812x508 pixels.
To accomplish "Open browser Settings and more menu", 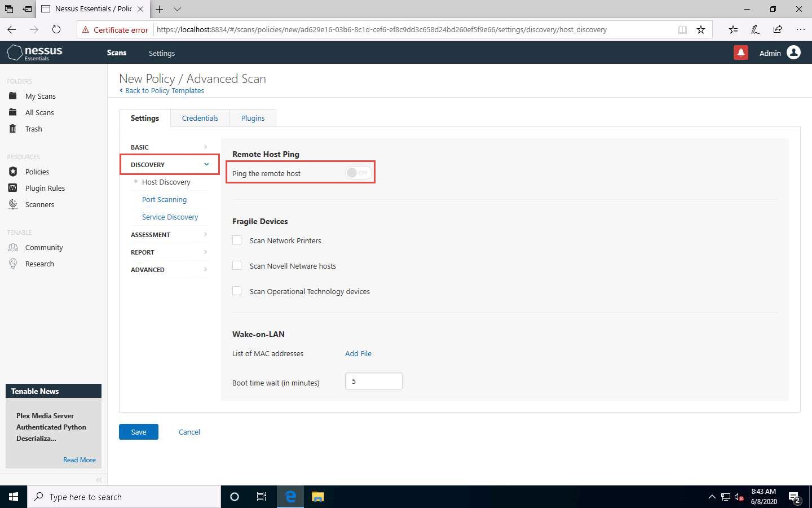I will (x=800, y=29).
